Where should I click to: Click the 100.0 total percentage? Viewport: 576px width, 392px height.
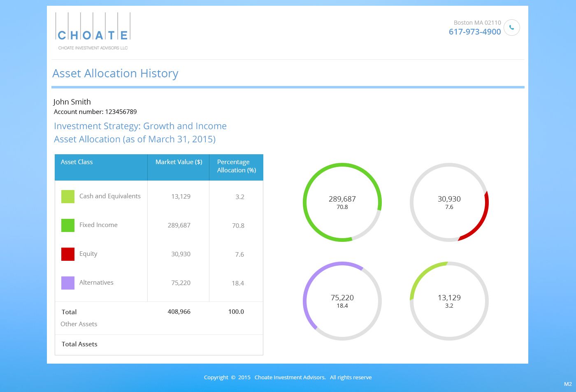pos(236,312)
